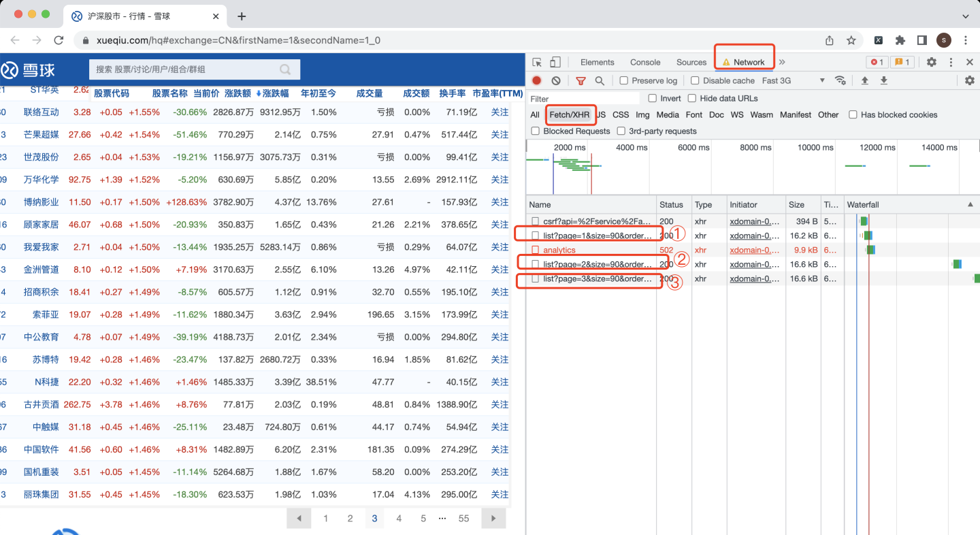Filter requests by Fetch/XHR
This screenshot has width=980, height=535.
[x=570, y=114]
